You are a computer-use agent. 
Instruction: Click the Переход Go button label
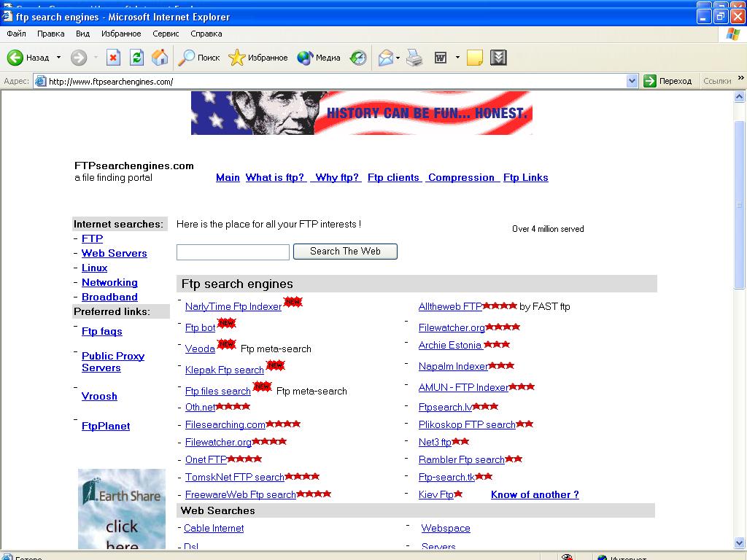coord(676,81)
